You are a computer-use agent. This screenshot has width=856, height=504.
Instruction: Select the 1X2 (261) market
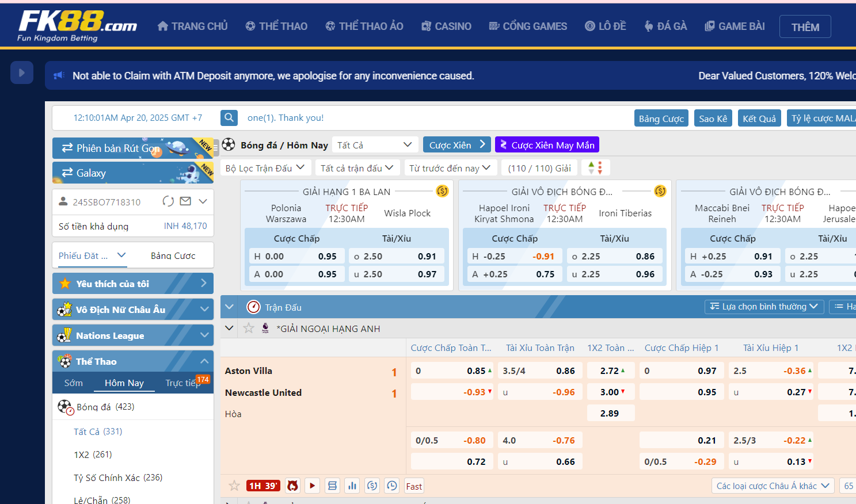pyautogui.click(x=93, y=455)
